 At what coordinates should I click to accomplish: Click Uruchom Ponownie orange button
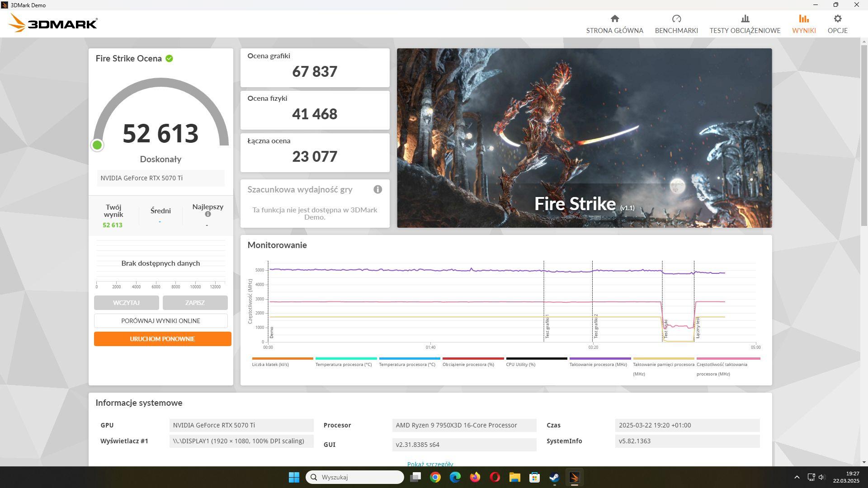pos(162,339)
